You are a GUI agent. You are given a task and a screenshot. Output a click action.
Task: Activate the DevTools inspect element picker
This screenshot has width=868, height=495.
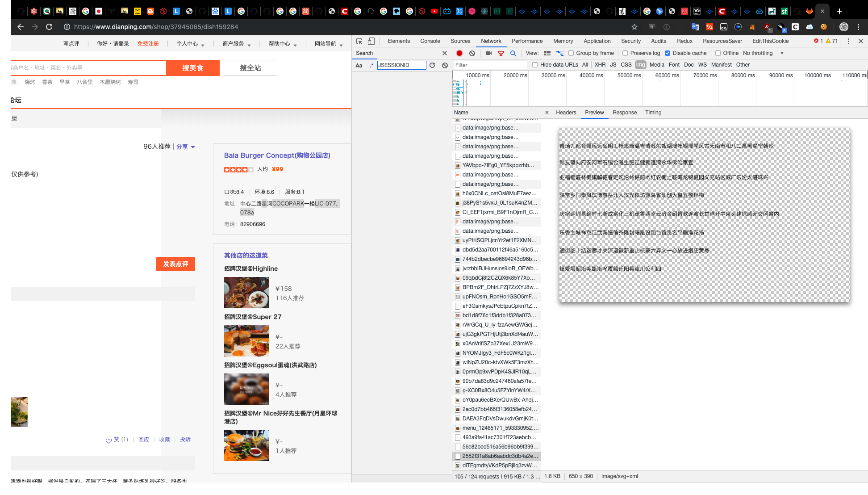point(359,41)
